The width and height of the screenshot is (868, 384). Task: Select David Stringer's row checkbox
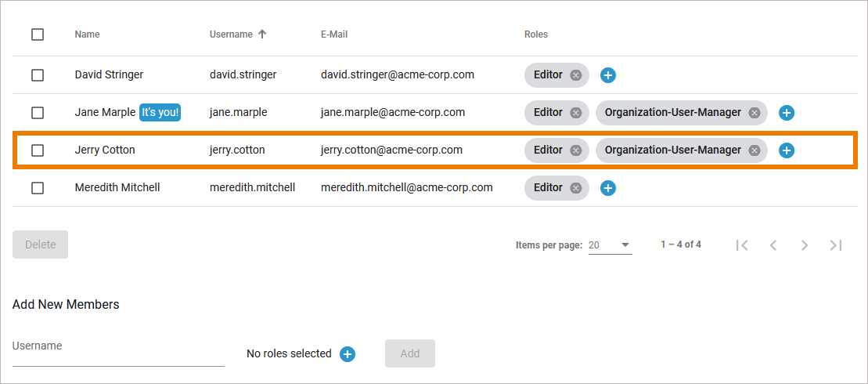tap(38, 75)
